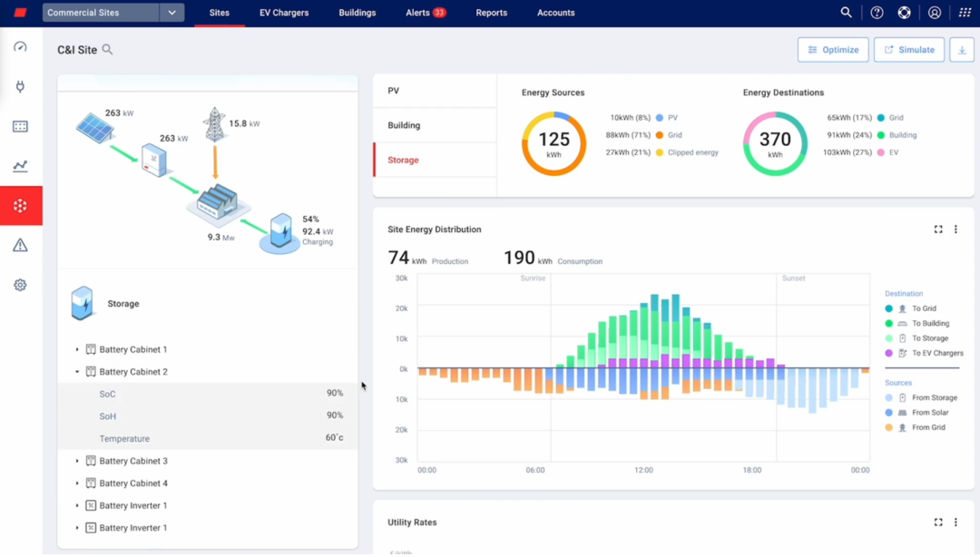980x557 pixels.
Task: Open the Commercial Sites dropdown
Action: tap(171, 13)
